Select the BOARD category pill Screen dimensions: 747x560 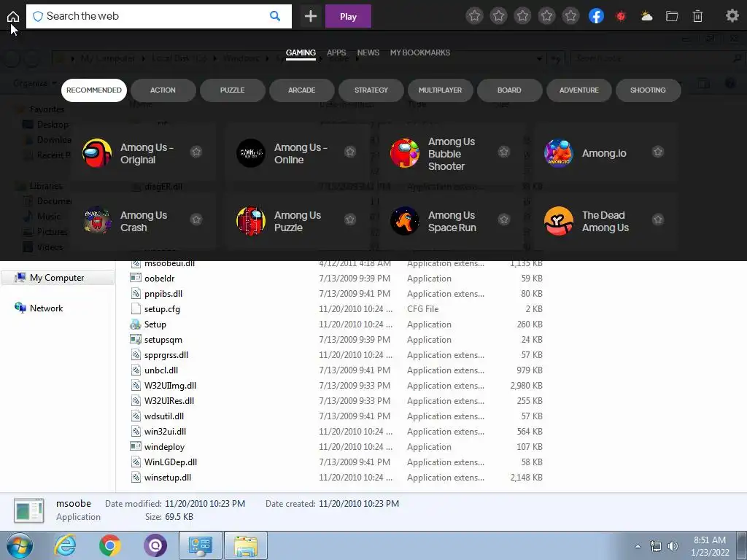509,90
